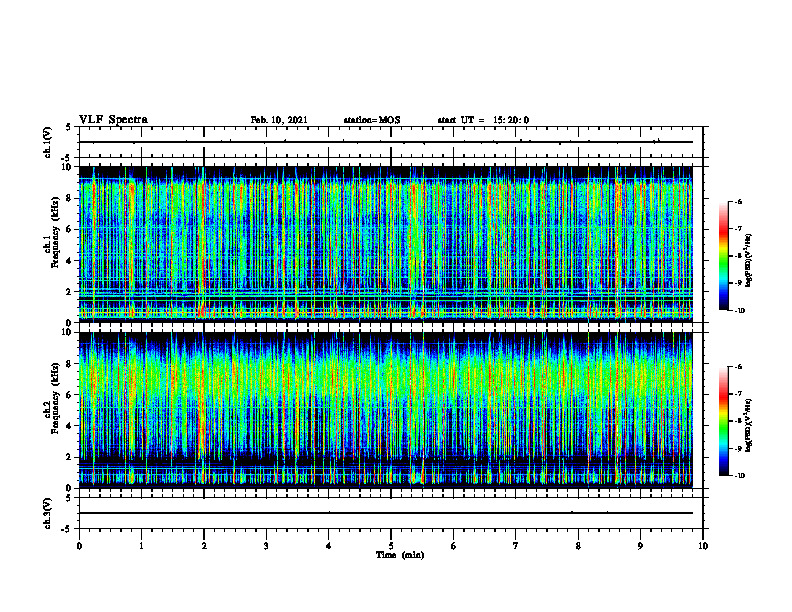Screen dimensions: 792x612
Task: Click ch.2 frequency axis tick '4'
Action: (x=70, y=426)
